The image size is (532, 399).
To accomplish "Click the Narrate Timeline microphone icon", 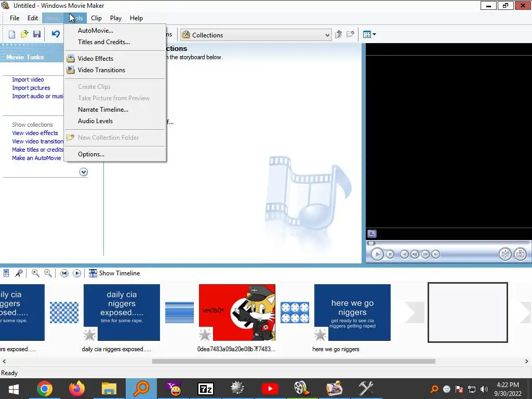I will (19, 273).
